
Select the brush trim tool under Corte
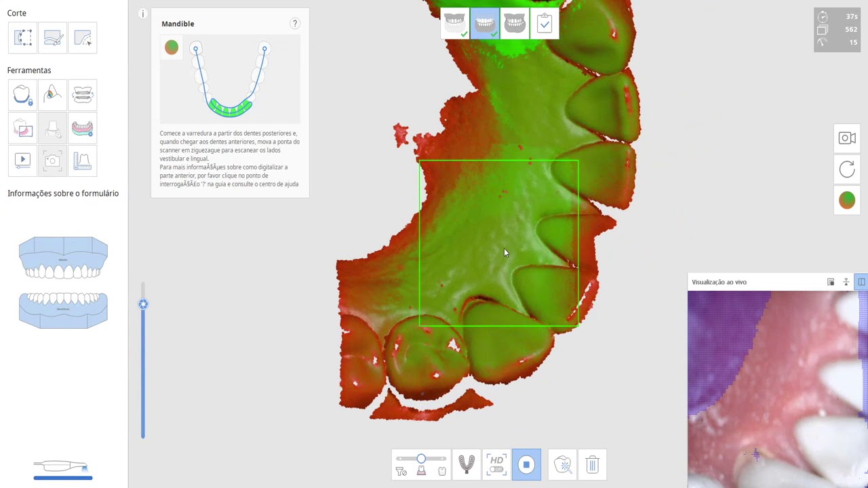click(x=53, y=38)
